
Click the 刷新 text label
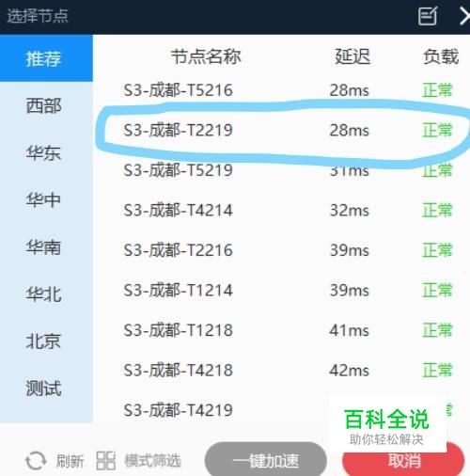click(x=70, y=461)
